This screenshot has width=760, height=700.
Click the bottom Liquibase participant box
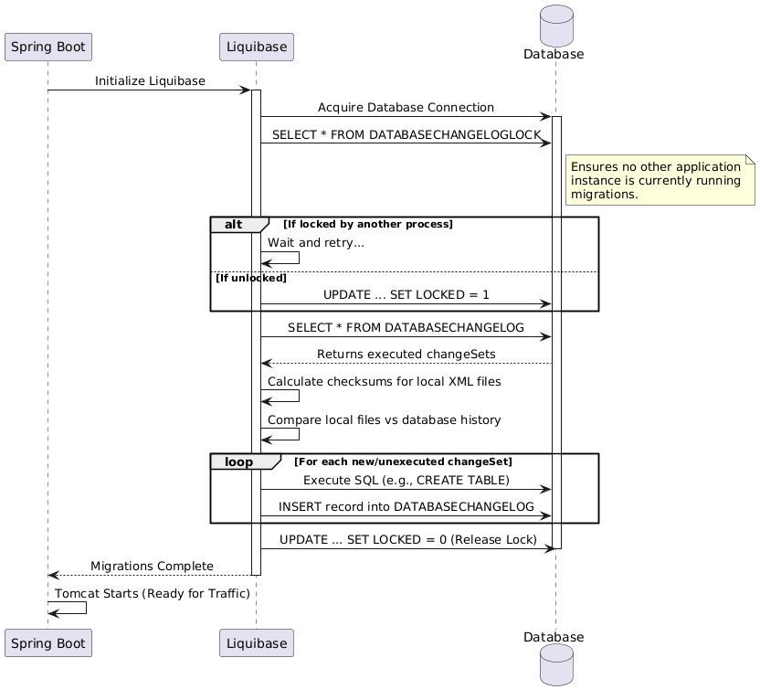click(257, 642)
